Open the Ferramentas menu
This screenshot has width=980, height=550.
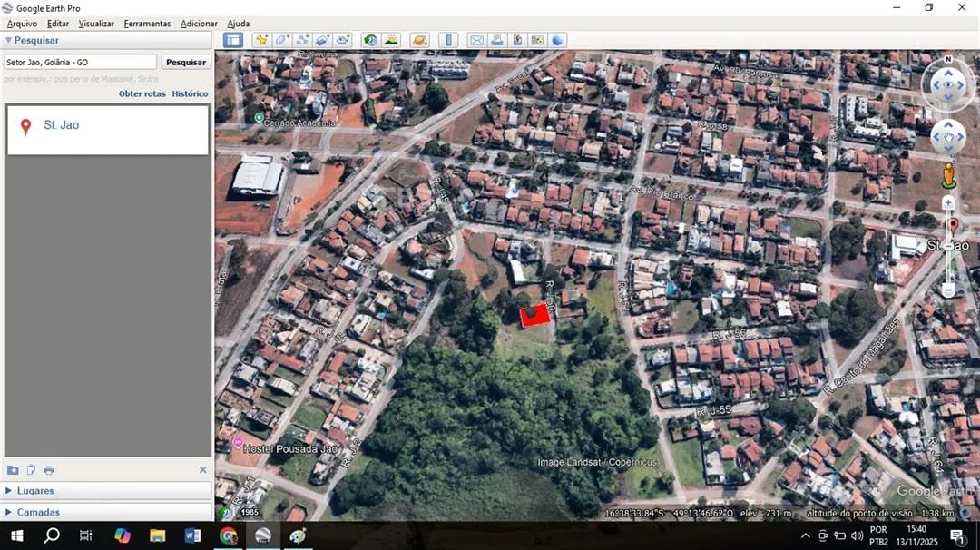tap(147, 24)
